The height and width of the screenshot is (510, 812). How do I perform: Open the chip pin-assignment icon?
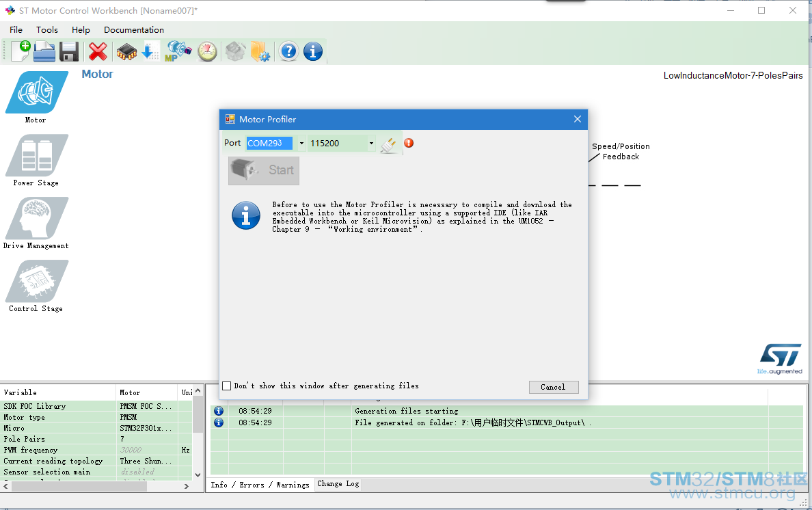(126, 52)
